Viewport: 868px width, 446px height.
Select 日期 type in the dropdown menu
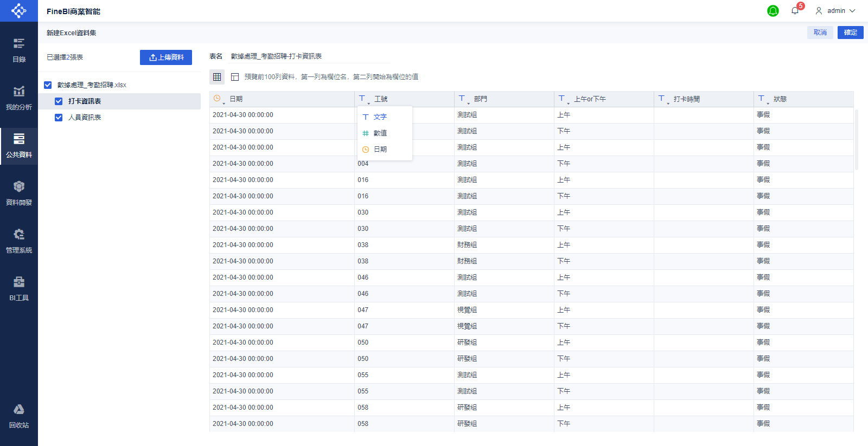(x=380, y=150)
